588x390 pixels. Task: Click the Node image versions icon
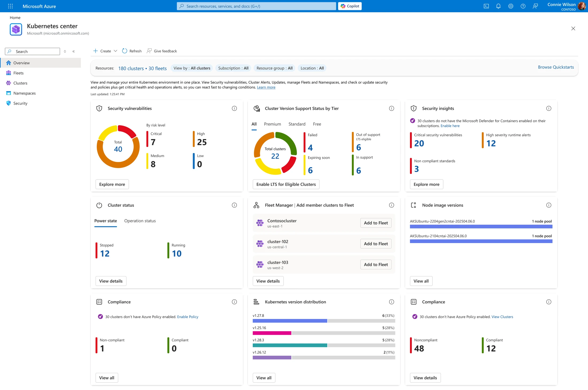(413, 205)
